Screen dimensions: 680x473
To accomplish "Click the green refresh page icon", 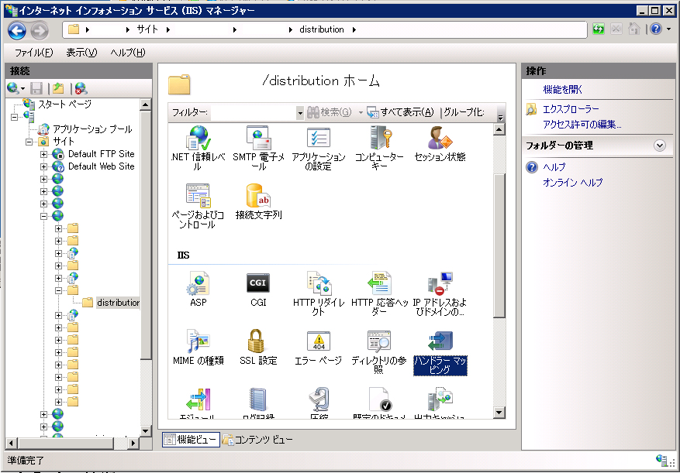I will 598,29.
